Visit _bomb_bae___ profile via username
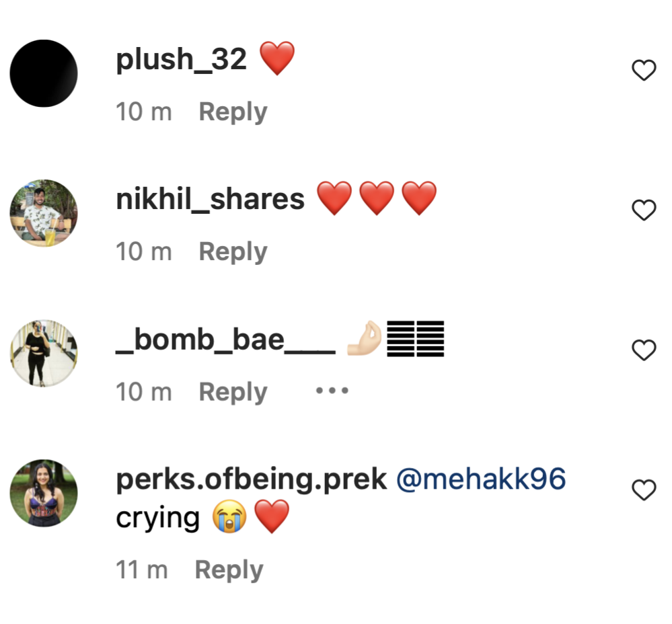Viewport: 672px width, 624px height. pyautogui.click(x=225, y=340)
